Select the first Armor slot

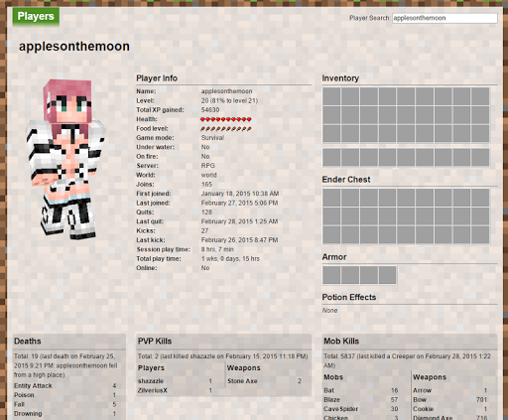tap(331, 275)
